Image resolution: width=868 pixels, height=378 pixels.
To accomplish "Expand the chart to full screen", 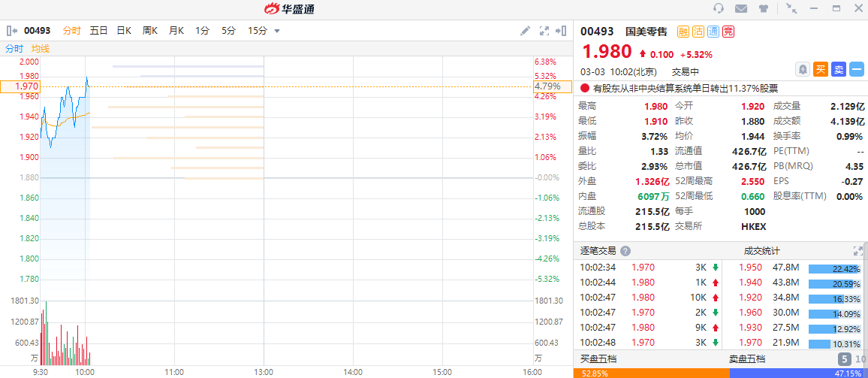I will 544,31.
